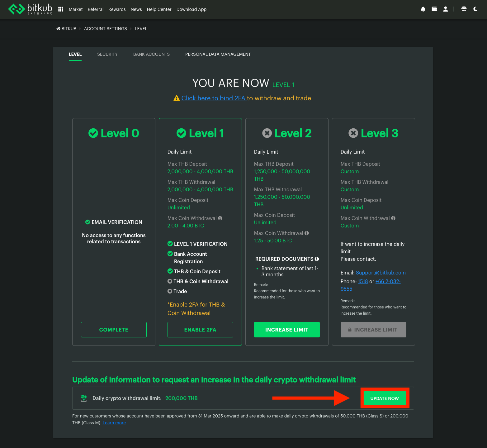This screenshot has width=487, height=448.
Task: Click ACCOUNT SETTINGS breadcrumb
Action: (x=106, y=29)
